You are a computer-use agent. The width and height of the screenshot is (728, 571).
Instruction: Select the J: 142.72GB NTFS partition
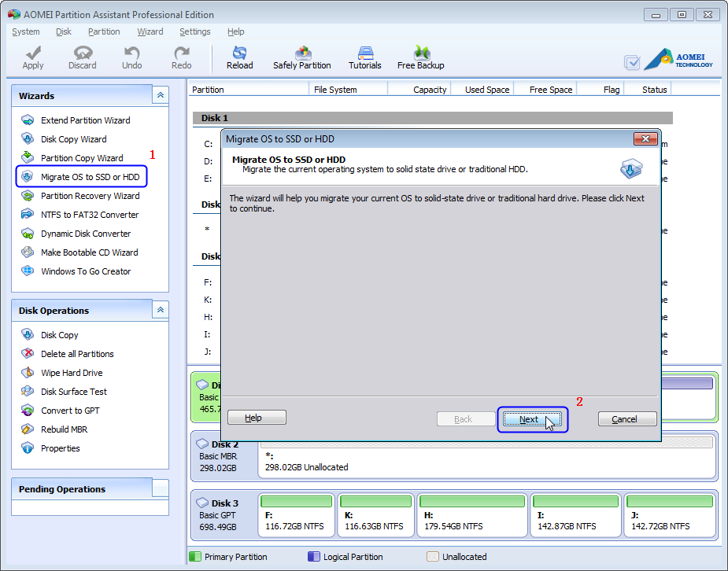(670, 515)
